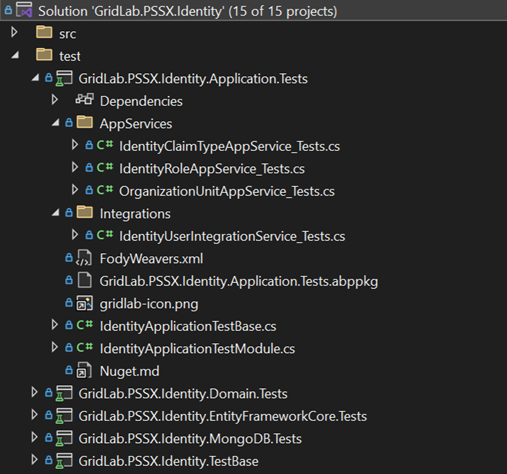Screen dimensions: 507x474
Task: Click the Application.Tests test project icon
Action: point(64,78)
